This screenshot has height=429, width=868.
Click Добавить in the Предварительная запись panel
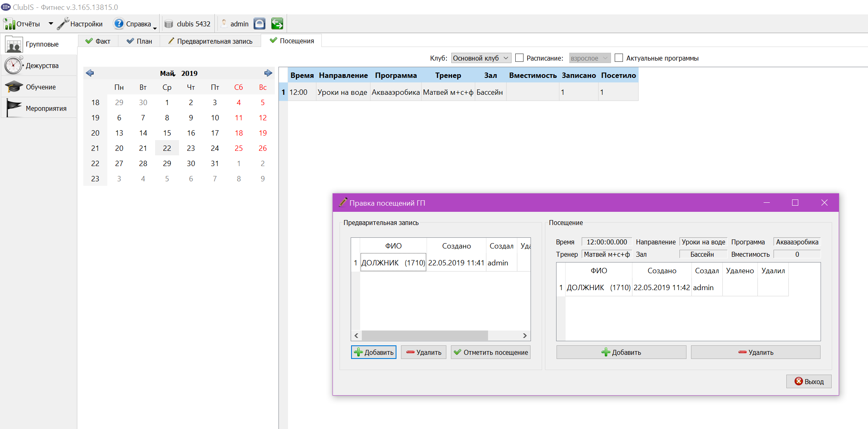[x=374, y=352]
